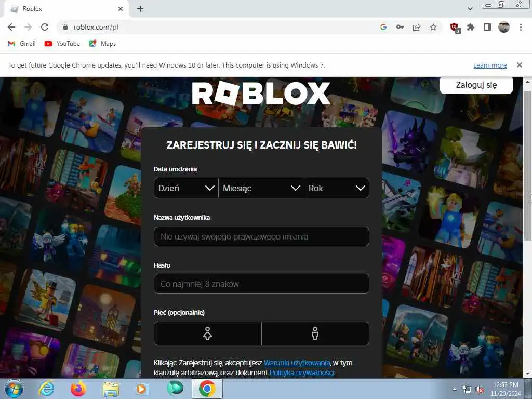Image resolution: width=532 pixels, height=399 pixels.
Task: Click the Zaloguj się button
Action: pyautogui.click(x=476, y=85)
